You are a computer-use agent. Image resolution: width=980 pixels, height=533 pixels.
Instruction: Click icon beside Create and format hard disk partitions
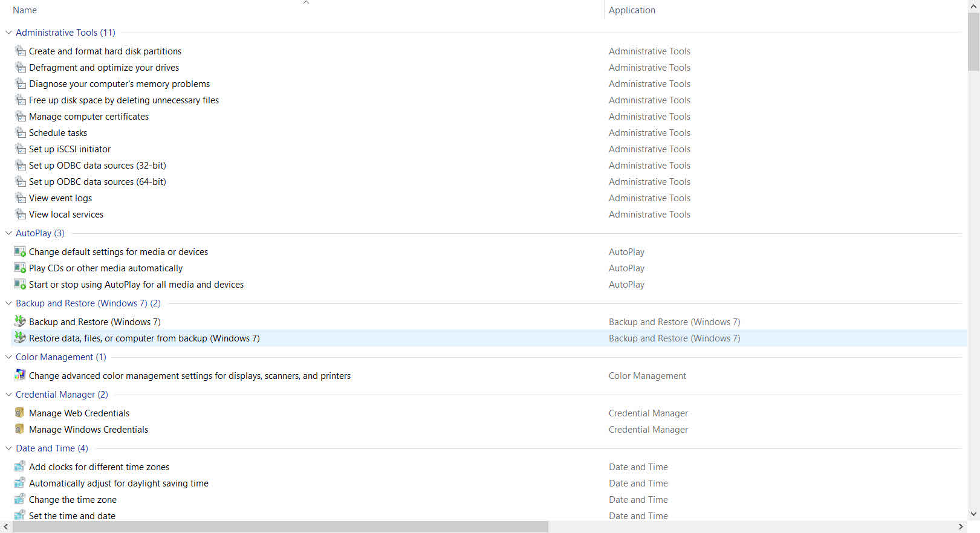[x=20, y=51]
